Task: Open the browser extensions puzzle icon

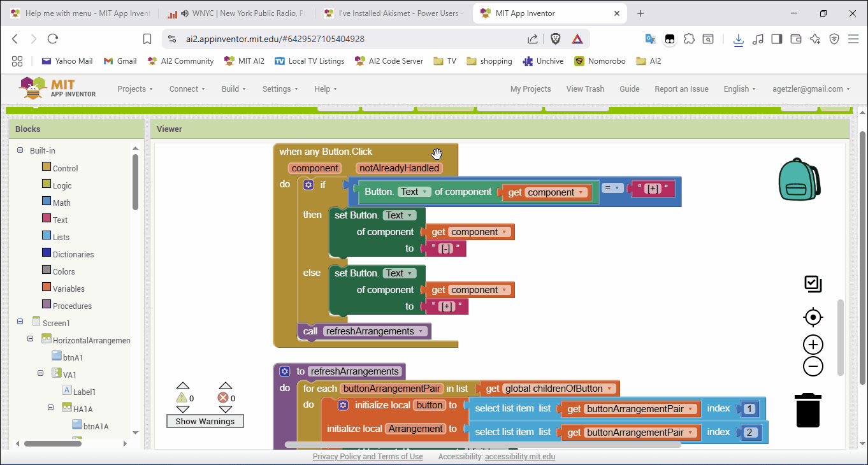Action: point(689,39)
